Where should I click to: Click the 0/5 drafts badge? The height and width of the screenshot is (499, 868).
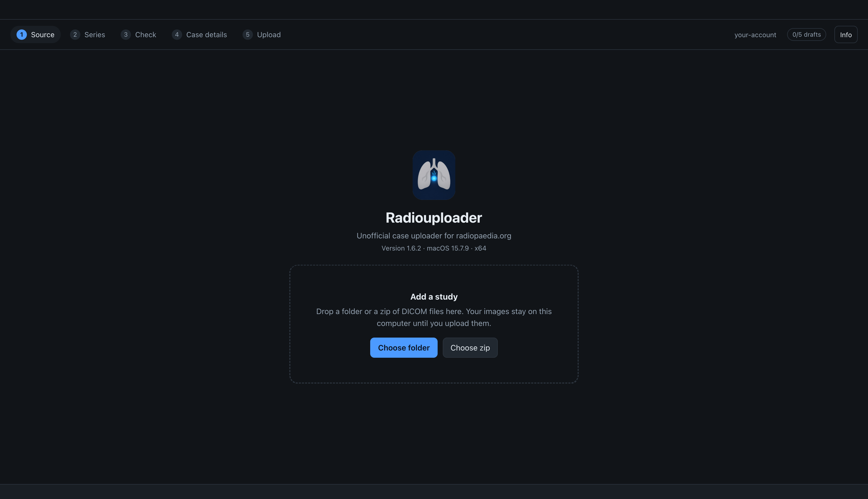806,35
